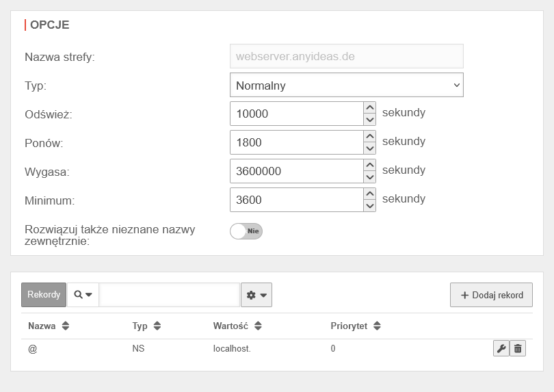Open the gear settings dropdown for records
The height and width of the screenshot is (392, 554).
(256, 295)
